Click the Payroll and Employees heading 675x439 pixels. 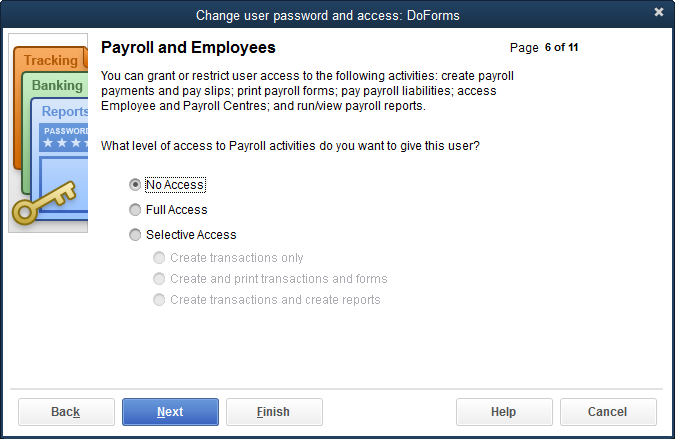tap(189, 48)
